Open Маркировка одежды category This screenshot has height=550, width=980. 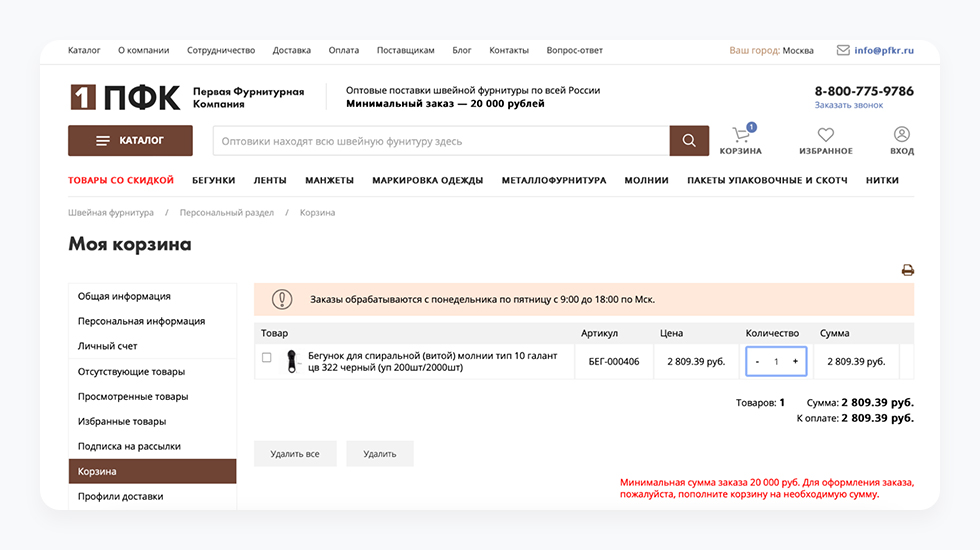coord(428,180)
